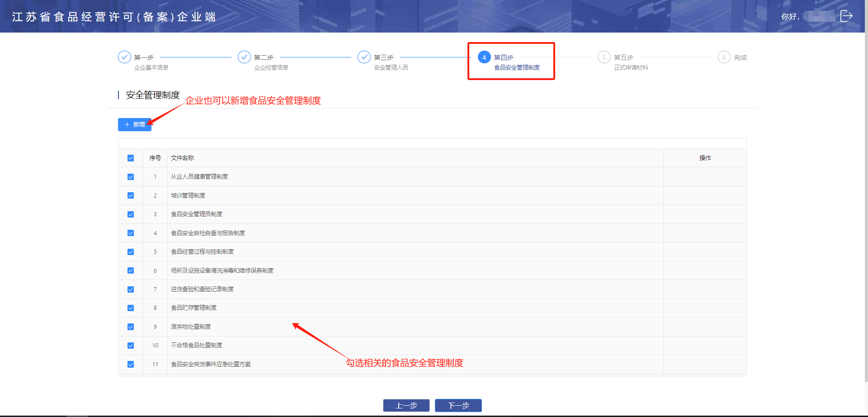
Task: Click the logout icon in header
Action: click(846, 16)
